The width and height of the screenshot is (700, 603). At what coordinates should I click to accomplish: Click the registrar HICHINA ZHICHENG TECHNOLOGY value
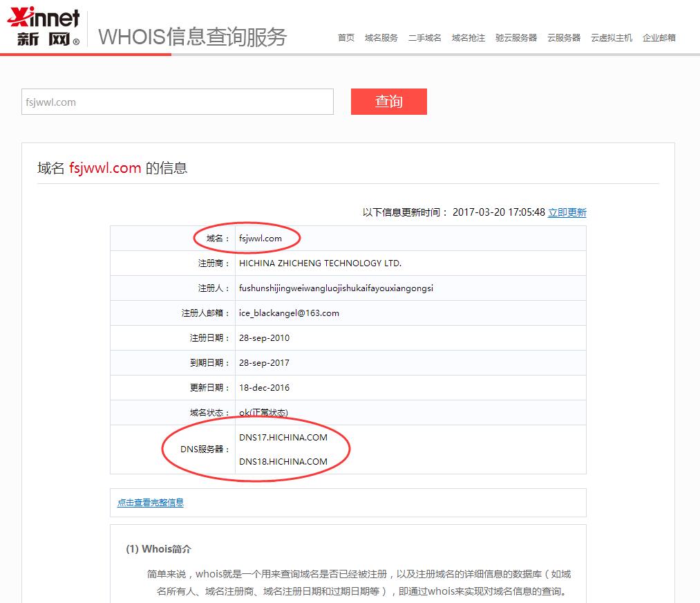tap(320, 263)
